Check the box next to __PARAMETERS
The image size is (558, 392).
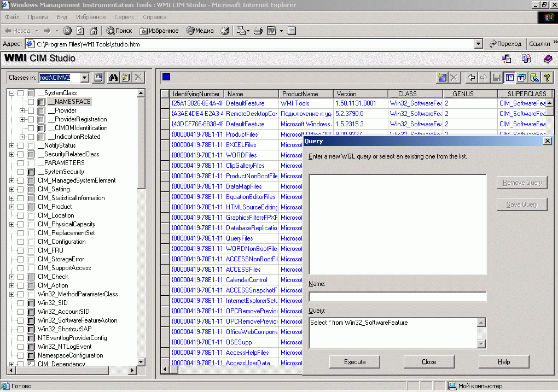tap(21, 163)
